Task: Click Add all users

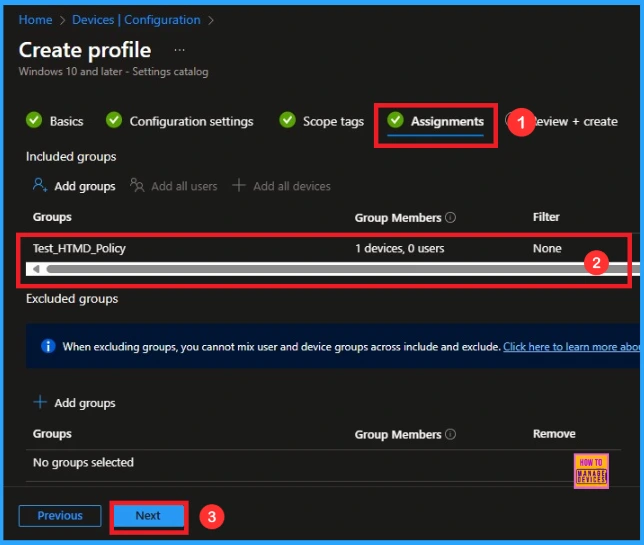Action: [184, 186]
